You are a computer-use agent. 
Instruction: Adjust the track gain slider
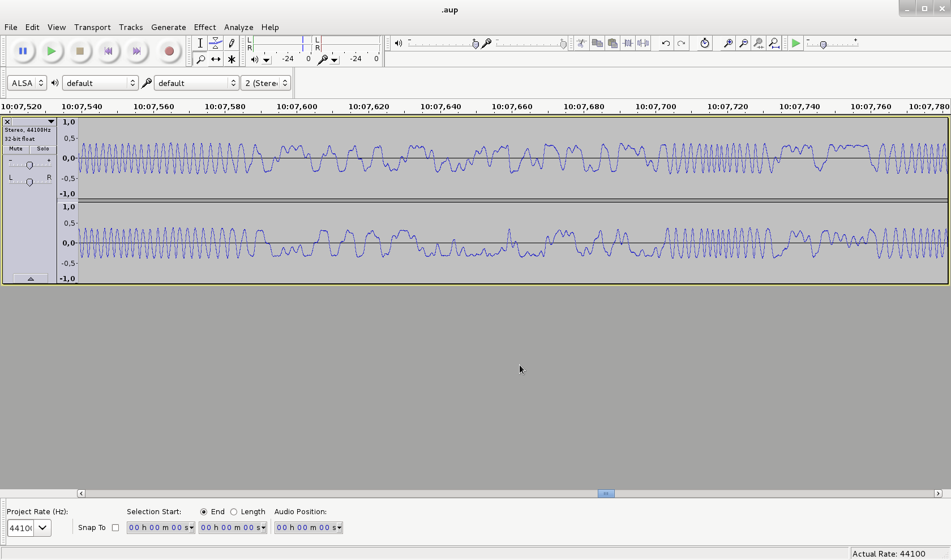coord(29,165)
